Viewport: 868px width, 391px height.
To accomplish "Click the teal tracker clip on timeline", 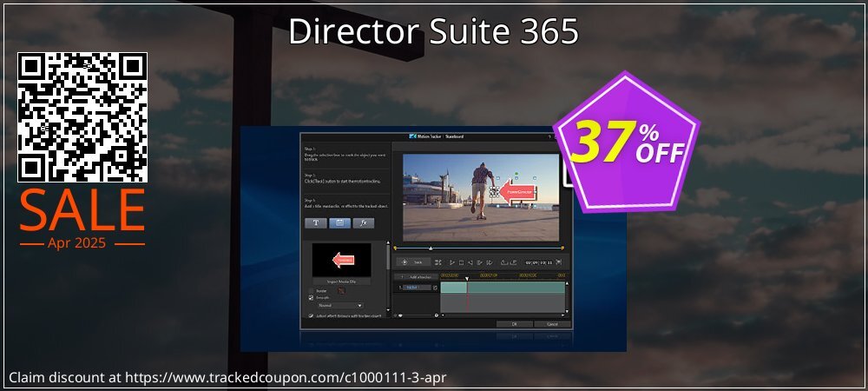I will coord(503,288).
